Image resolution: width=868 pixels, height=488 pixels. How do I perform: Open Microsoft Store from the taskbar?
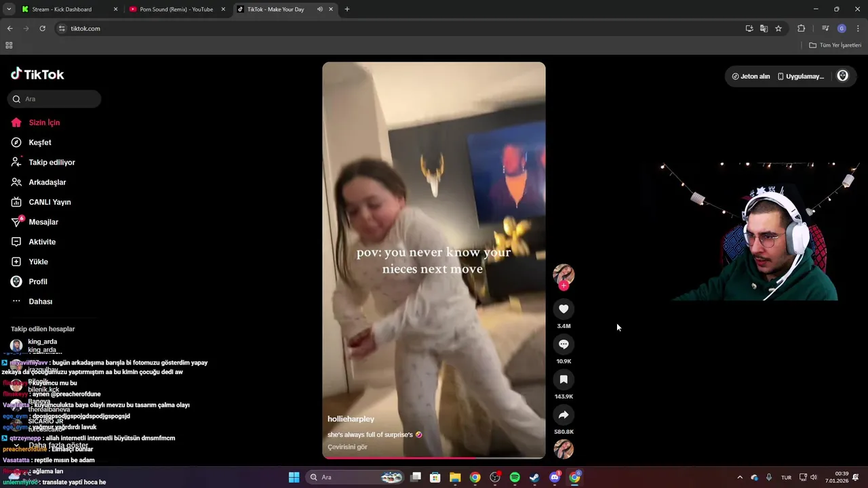[435, 477]
